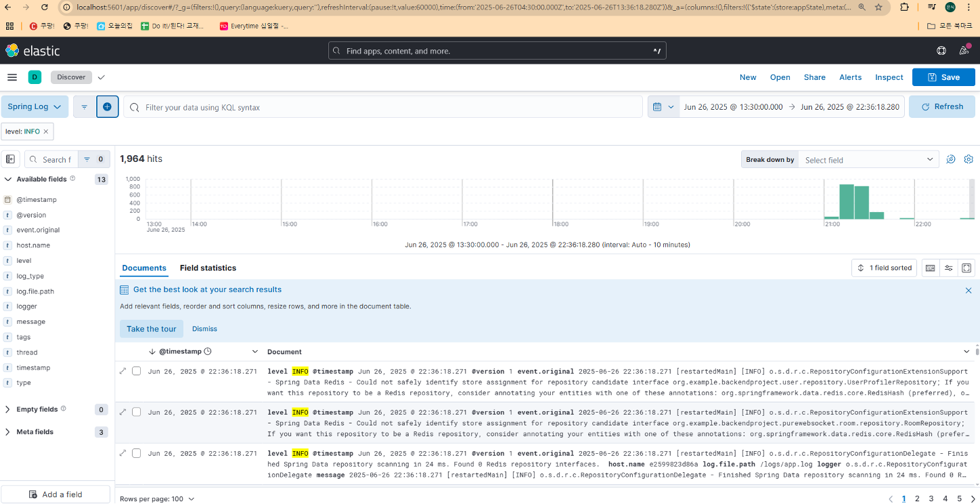Click Inspect in top menu
Image resolution: width=980 pixels, height=504 pixels.
[889, 77]
